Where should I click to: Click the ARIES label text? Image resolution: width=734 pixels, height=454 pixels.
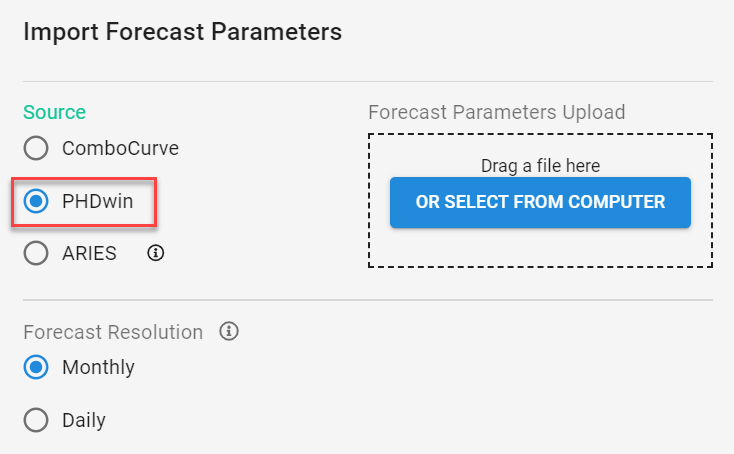[x=89, y=253]
